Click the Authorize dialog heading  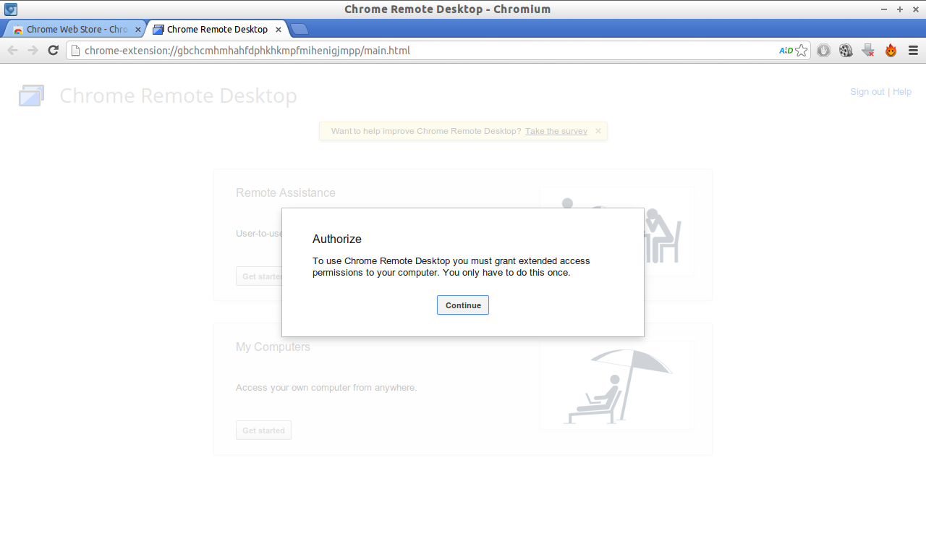(x=337, y=239)
